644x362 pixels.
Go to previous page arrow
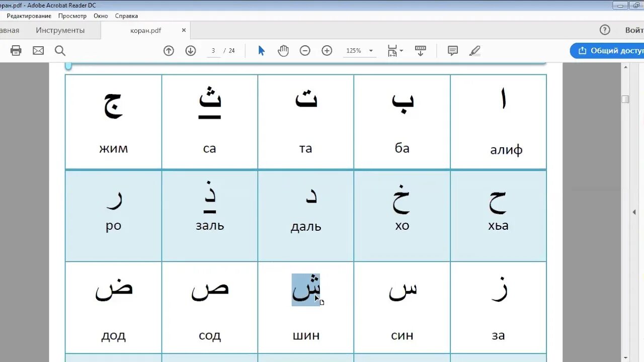[169, 50]
